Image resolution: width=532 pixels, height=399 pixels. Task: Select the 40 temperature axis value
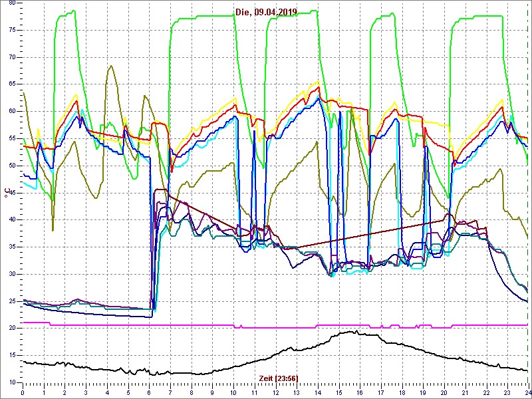pos(11,220)
